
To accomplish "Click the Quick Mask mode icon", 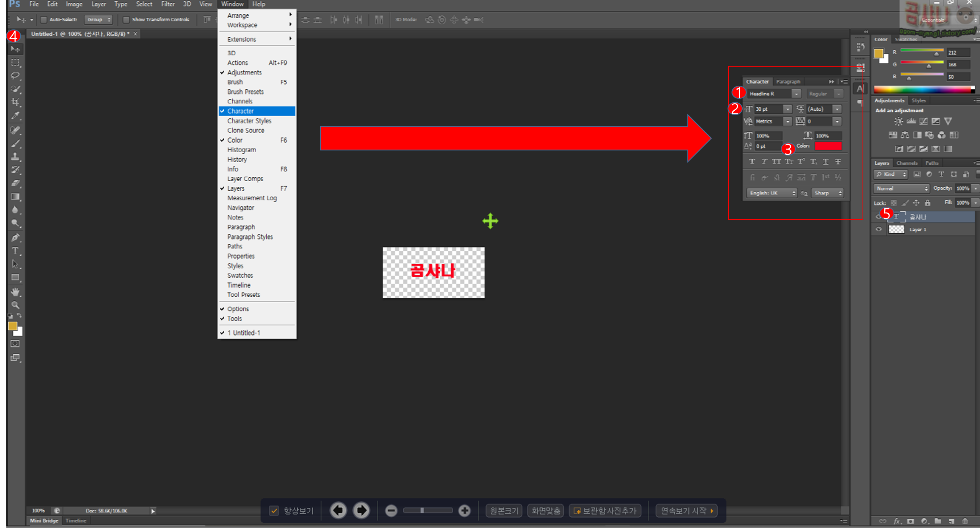I will click(15, 344).
